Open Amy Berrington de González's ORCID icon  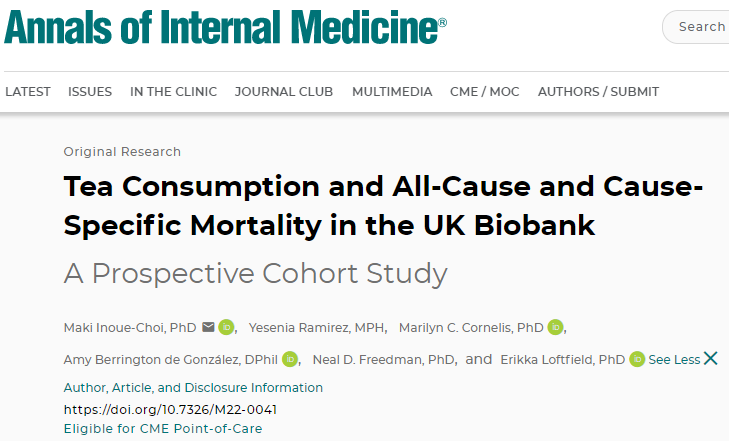[x=290, y=359]
